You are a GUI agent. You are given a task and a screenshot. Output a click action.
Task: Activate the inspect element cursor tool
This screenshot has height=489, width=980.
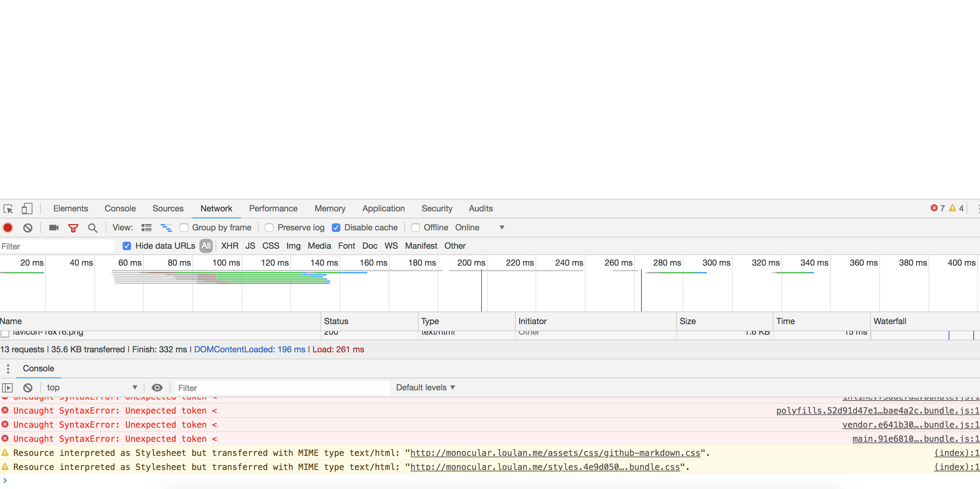(x=8, y=209)
